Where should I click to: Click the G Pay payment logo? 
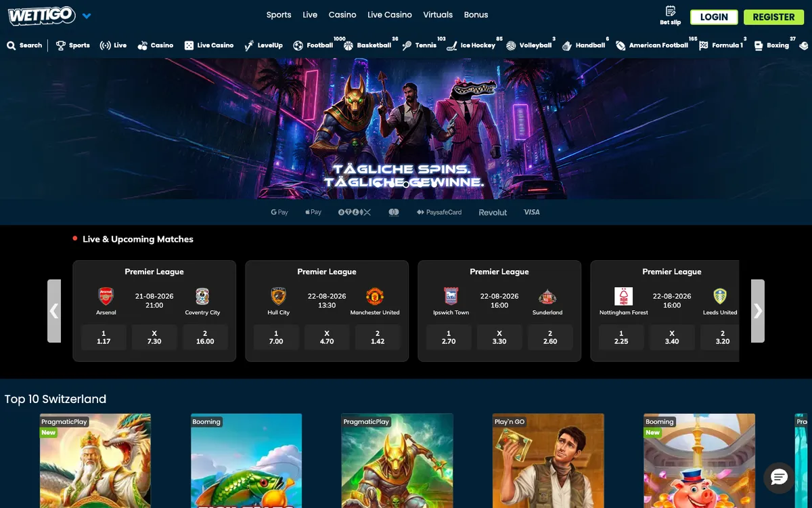[x=279, y=212]
